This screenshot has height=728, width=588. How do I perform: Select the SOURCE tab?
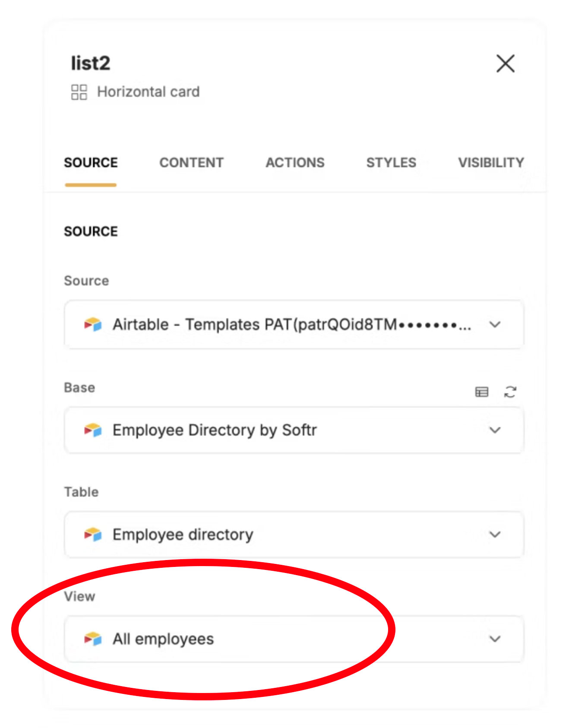pos(91,163)
